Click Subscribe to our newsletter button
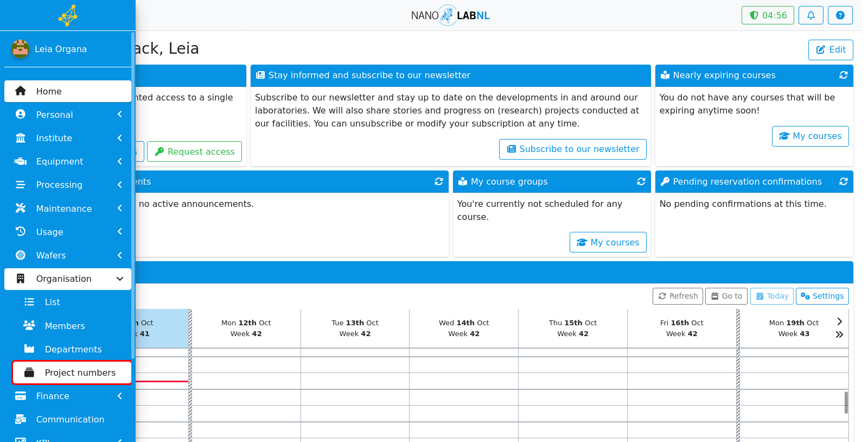 click(x=573, y=149)
